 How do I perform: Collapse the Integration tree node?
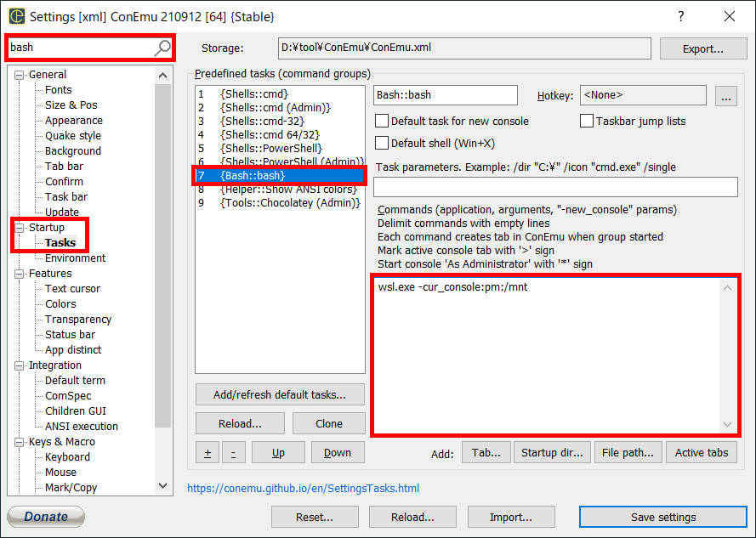tap(19, 365)
